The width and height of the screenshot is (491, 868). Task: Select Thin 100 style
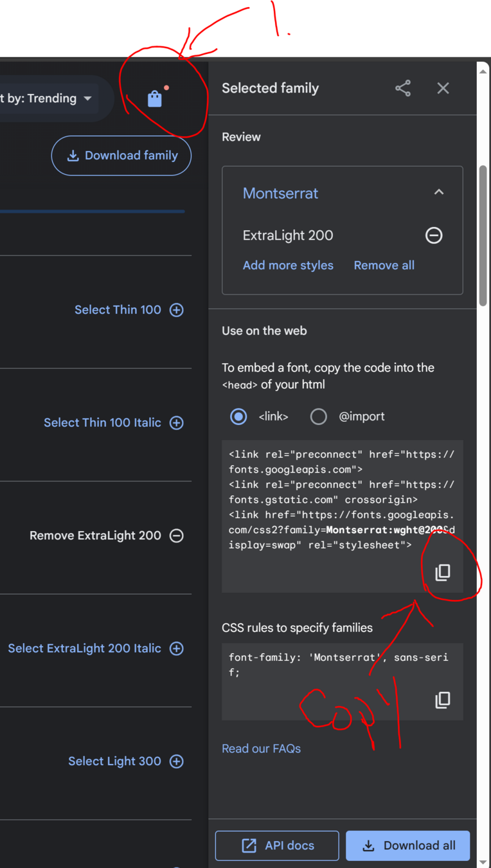pyautogui.click(x=129, y=310)
